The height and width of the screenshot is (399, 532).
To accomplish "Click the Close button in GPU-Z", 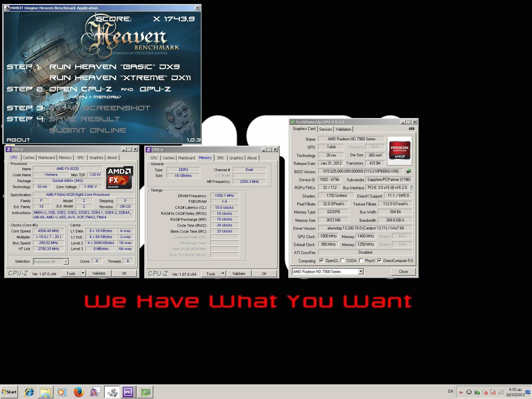I will coord(403,272).
